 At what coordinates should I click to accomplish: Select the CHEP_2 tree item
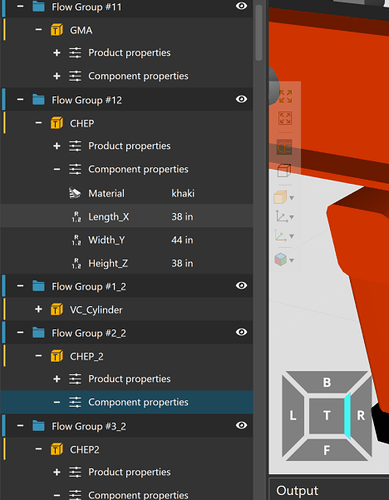(x=86, y=356)
